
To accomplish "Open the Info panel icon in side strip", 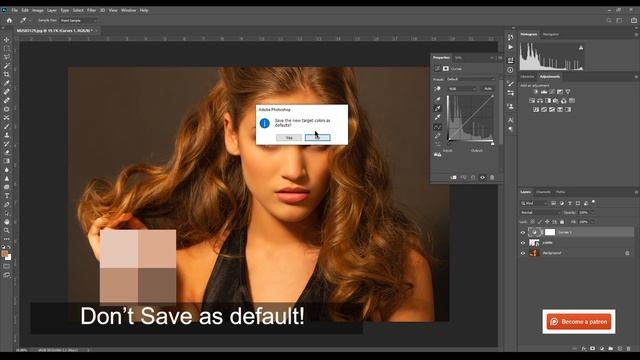I will coord(510,70).
